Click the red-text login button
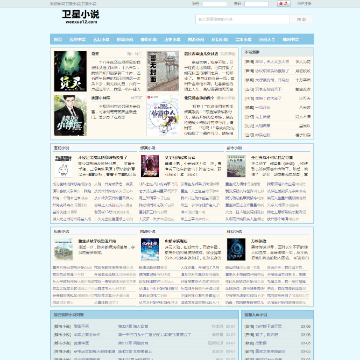The width and height of the screenshot is (360, 360). click(x=284, y=4)
